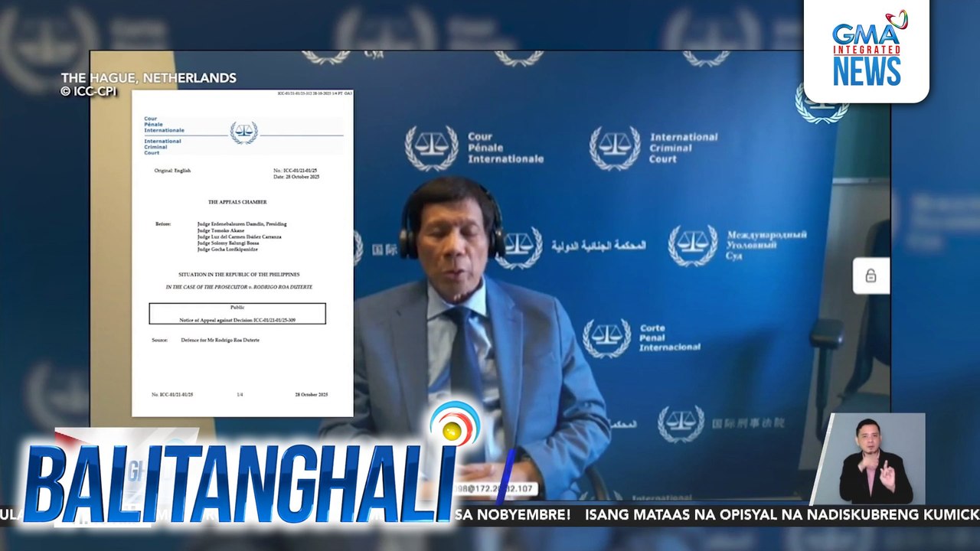Image resolution: width=980 pixels, height=551 pixels.
Task: Click "Date: 28 October 2025" in document header
Action: click(296, 177)
